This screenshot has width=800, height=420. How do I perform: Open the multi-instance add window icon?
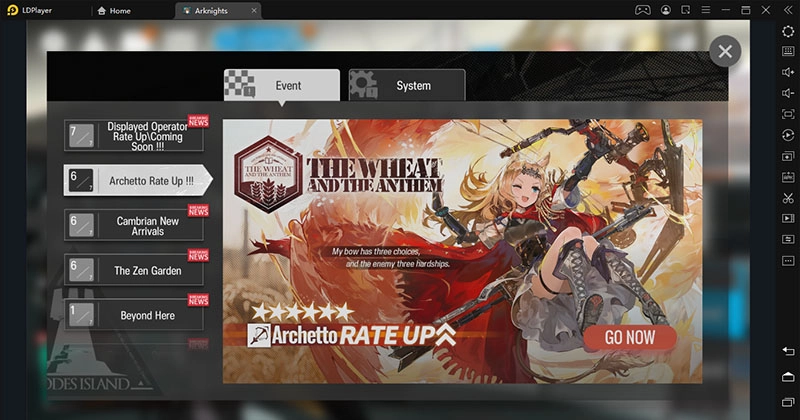pyautogui.click(x=788, y=156)
